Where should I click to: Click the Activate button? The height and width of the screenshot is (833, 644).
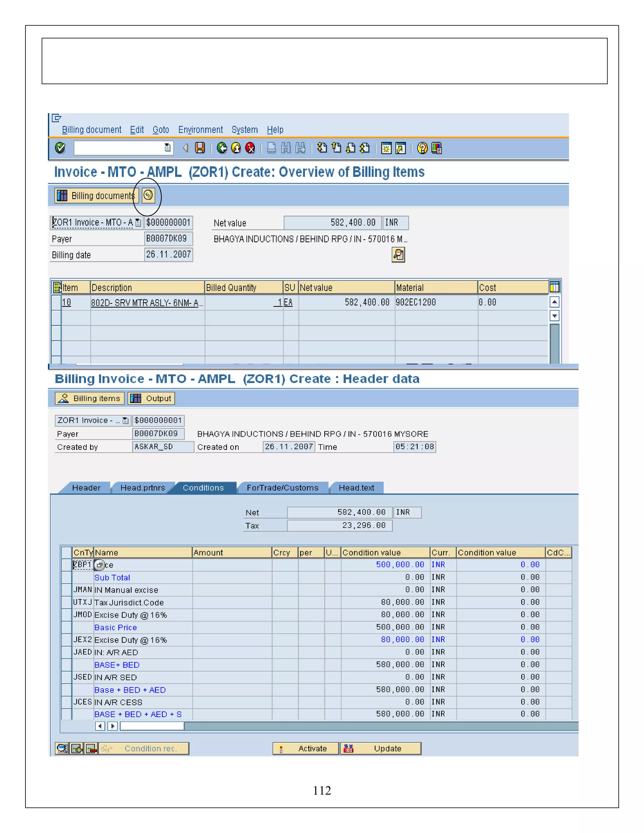[306, 748]
